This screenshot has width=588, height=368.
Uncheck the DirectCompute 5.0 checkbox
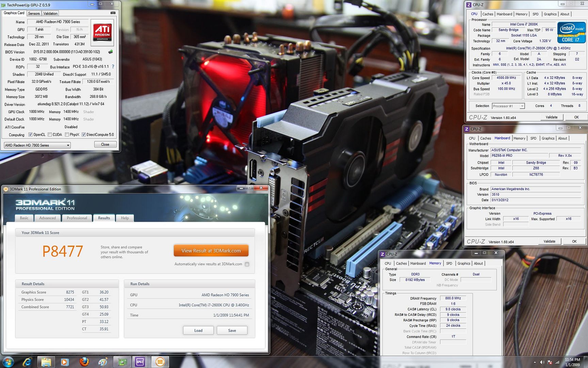click(84, 135)
